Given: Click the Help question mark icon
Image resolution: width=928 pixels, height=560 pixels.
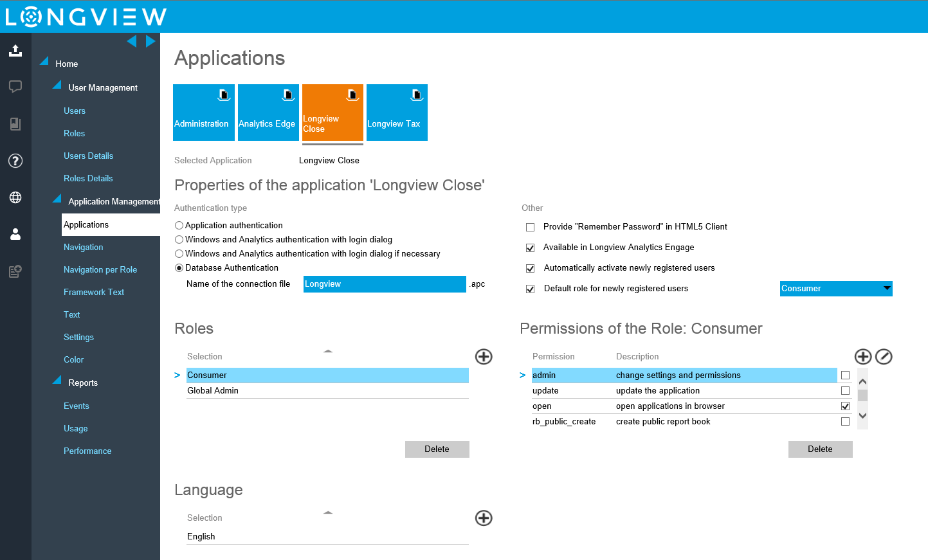Looking at the screenshot, I should pos(15,161).
